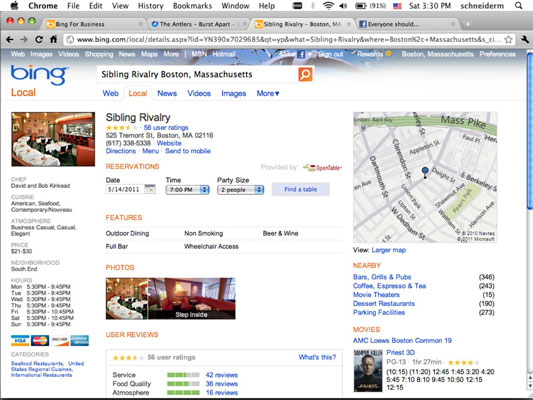This screenshot has height=400, width=533.
Task: Click the OpenTable logo
Action: coord(322,167)
